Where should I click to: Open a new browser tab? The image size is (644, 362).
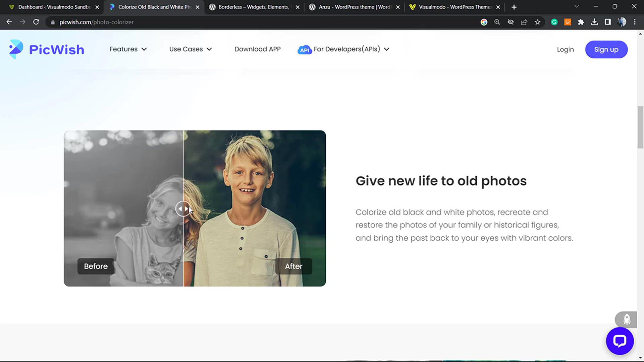(x=514, y=7)
